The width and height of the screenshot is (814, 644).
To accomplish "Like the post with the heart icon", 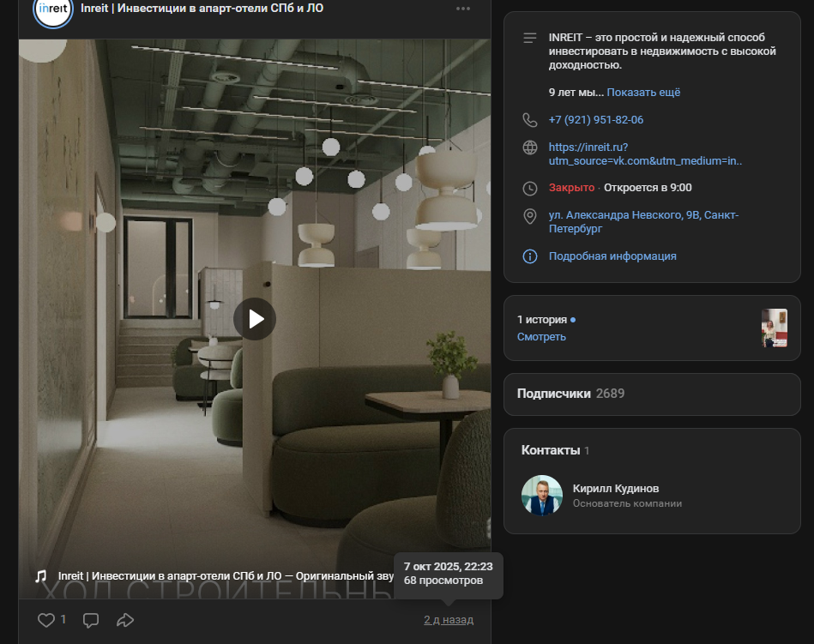I will click(x=46, y=620).
